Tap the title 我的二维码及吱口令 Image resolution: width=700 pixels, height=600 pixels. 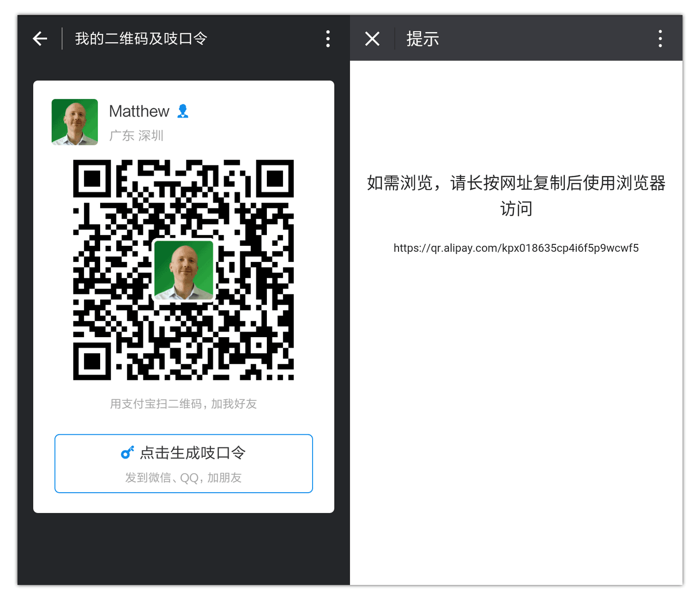[x=141, y=38]
